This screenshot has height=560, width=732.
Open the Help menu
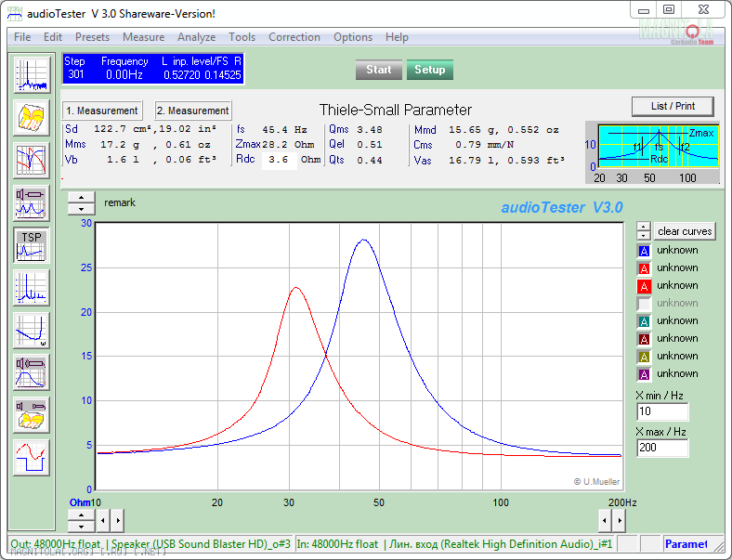click(397, 37)
